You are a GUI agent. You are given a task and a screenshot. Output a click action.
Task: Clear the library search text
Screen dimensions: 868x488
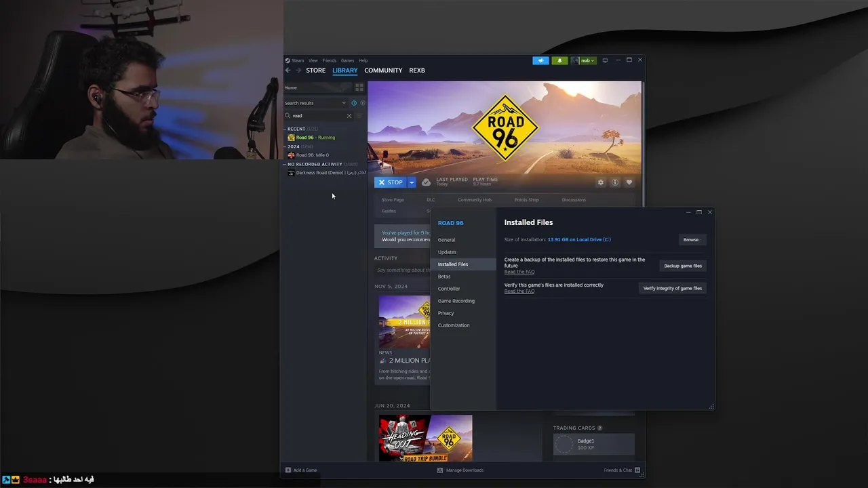[349, 116]
